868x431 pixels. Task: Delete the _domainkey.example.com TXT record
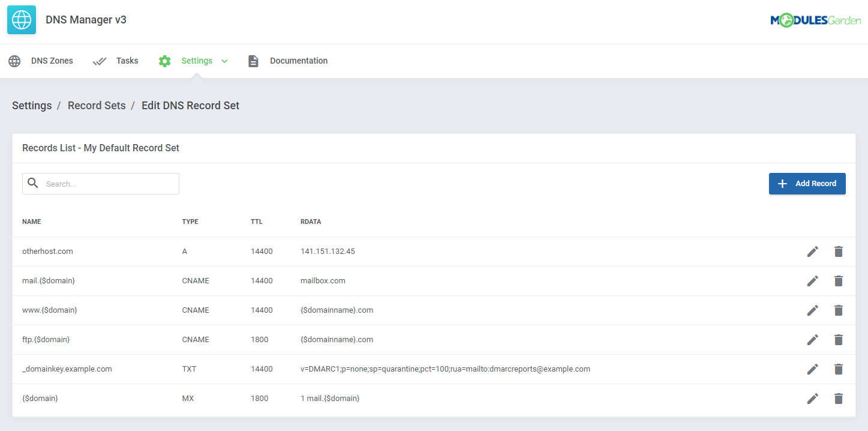coord(839,369)
